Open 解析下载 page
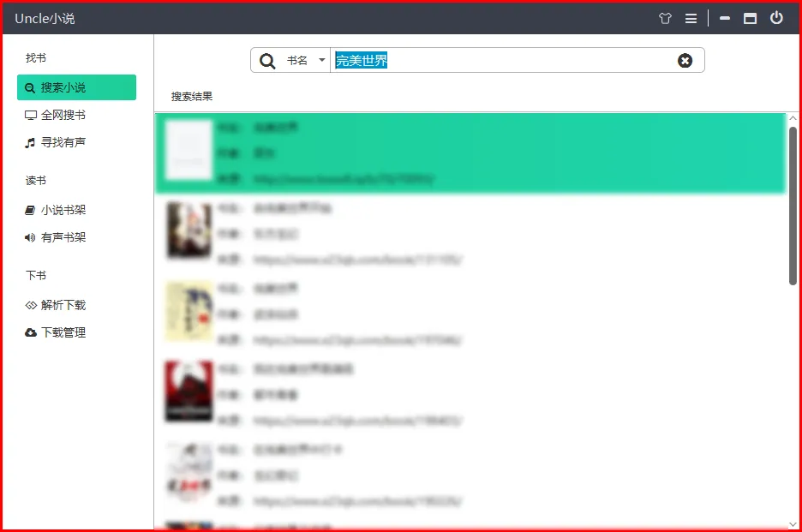The height and width of the screenshot is (532, 802). tap(55, 305)
